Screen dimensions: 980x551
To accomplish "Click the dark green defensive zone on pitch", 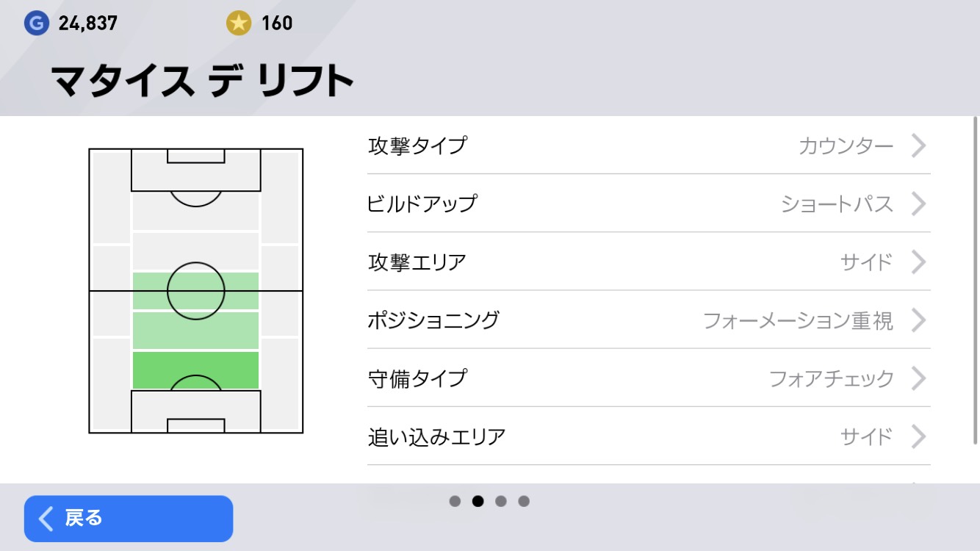I will click(x=195, y=370).
